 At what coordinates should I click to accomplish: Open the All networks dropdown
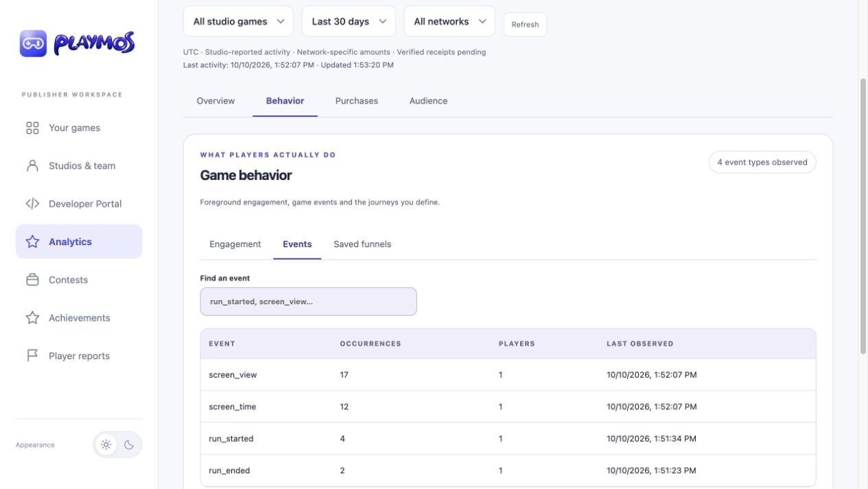click(x=449, y=21)
